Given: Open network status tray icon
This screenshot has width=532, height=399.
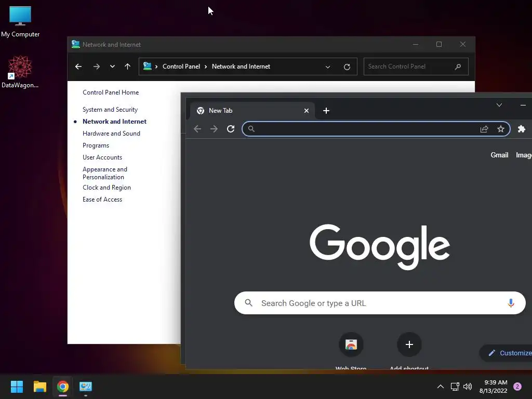Looking at the screenshot, I should point(455,387).
